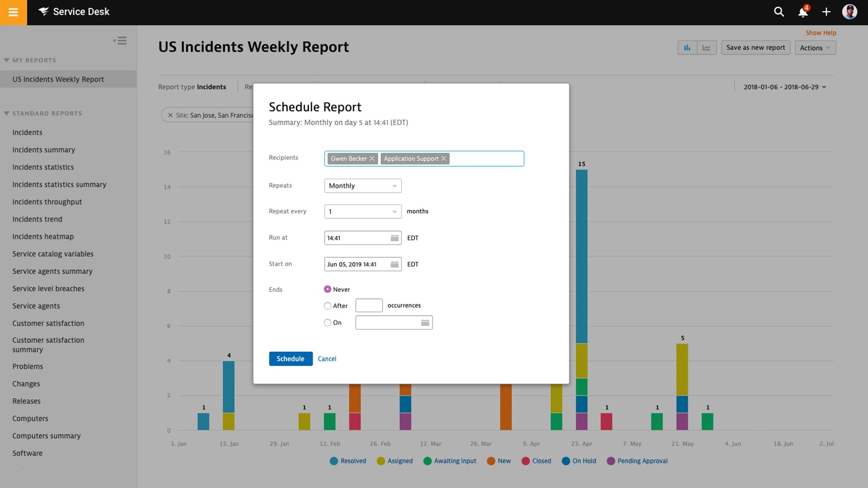The width and height of the screenshot is (868, 488).
Task: Open the user avatar profile menu
Action: [x=849, y=12]
